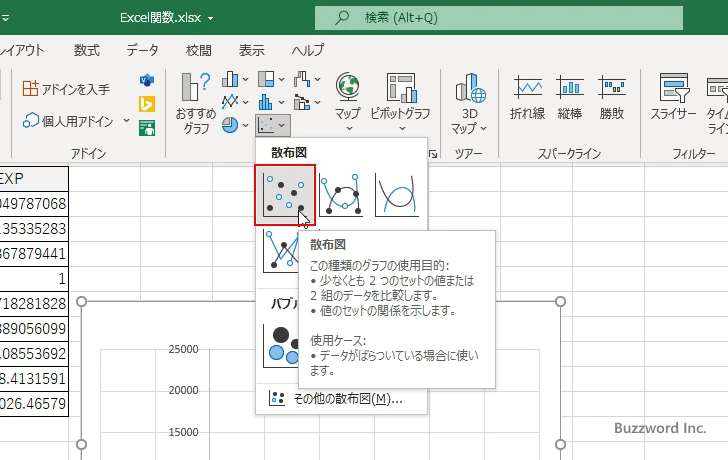Open the file name dropdown next to Excel関数.xlsx
The image size is (728, 460).
pyautogui.click(x=211, y=19)
